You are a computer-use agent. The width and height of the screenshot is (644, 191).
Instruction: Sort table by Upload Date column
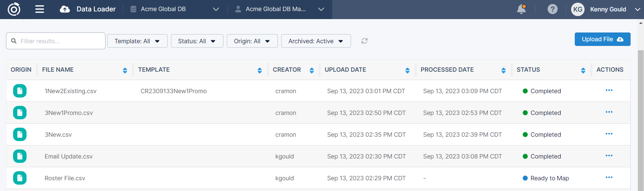tap(407, 70)
